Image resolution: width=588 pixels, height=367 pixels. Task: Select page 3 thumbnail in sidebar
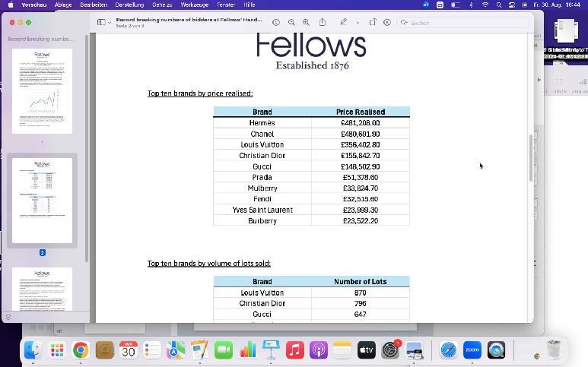pyautogui.click(x=42, y=289)
